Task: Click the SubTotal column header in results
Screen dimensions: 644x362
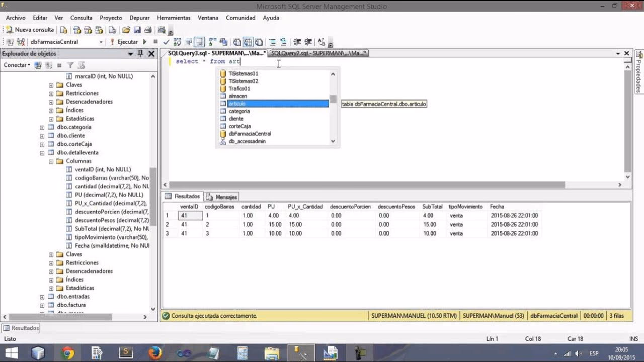Action: click(432, 207)
